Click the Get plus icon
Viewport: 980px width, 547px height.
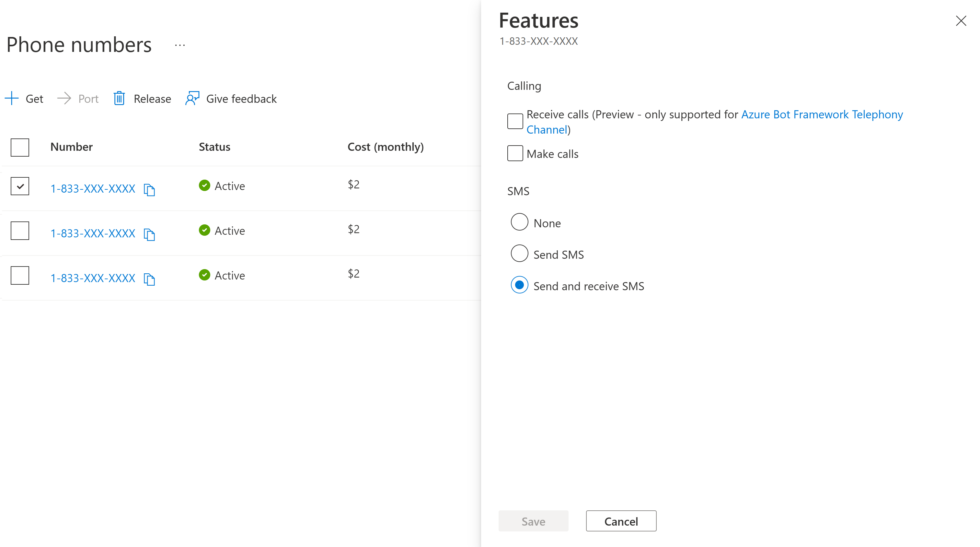pos(12,98)
